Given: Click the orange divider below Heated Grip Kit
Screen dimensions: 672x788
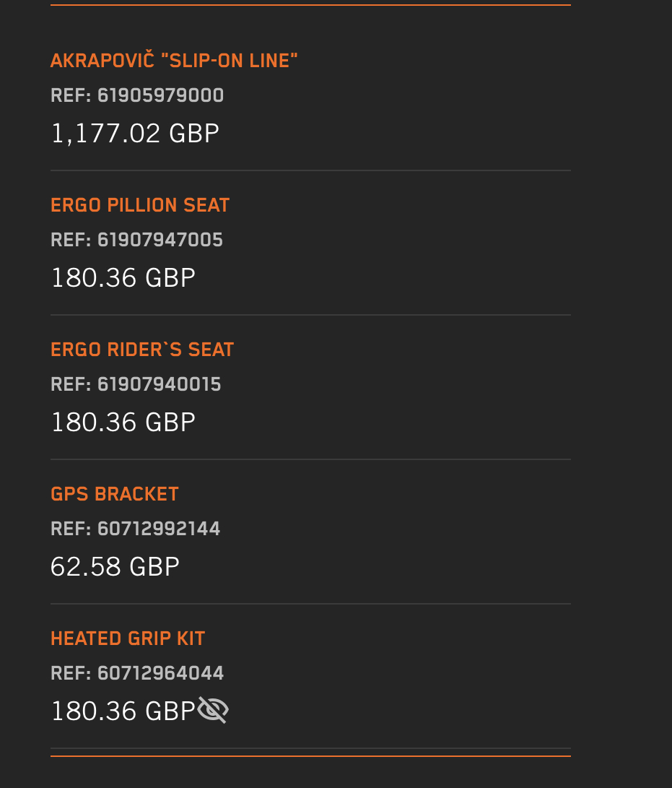Looking at the screenshot, I should point(310,755).
